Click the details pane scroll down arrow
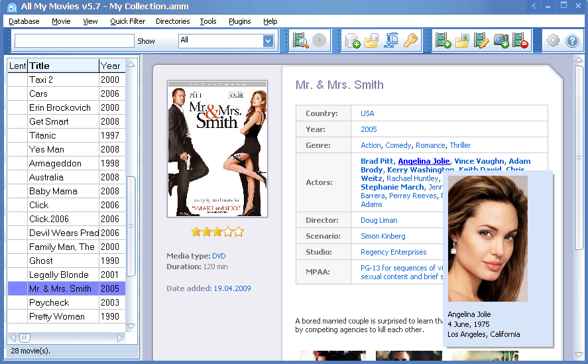The width and height of the screenshot is (588, 364). (579, 355)
